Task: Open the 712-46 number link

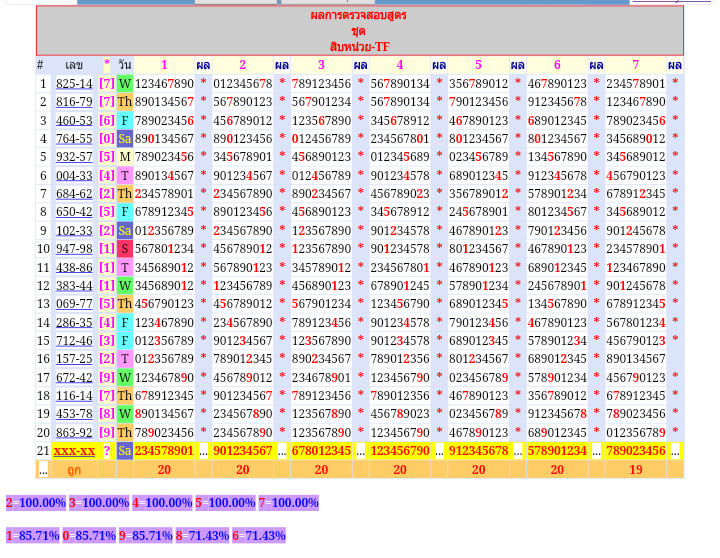Action: click(x=74, y=341)
